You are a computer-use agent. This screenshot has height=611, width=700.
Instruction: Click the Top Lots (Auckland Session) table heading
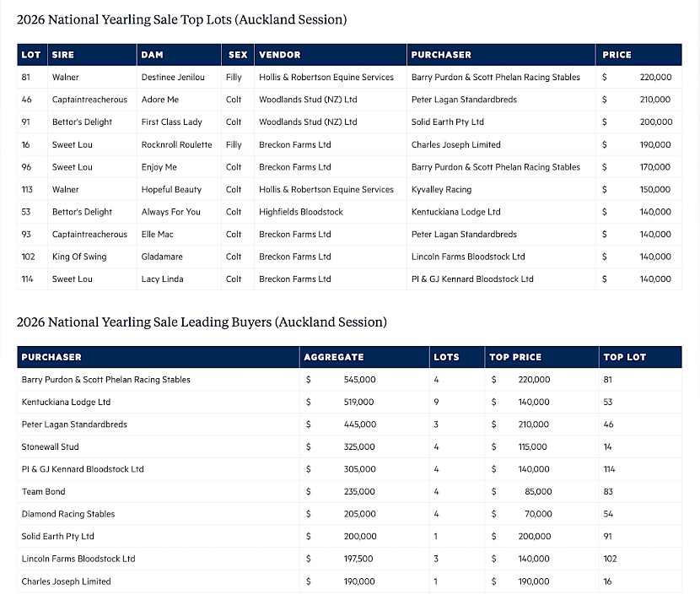(x=181, y=19)
